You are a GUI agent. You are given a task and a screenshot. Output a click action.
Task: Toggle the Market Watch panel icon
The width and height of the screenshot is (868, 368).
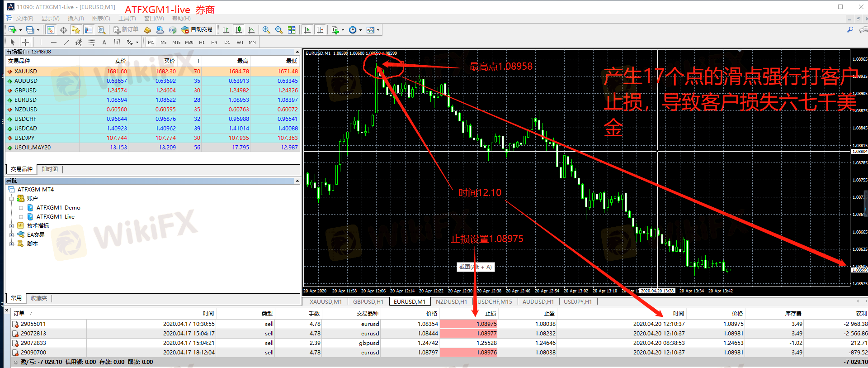pos(51,30)
